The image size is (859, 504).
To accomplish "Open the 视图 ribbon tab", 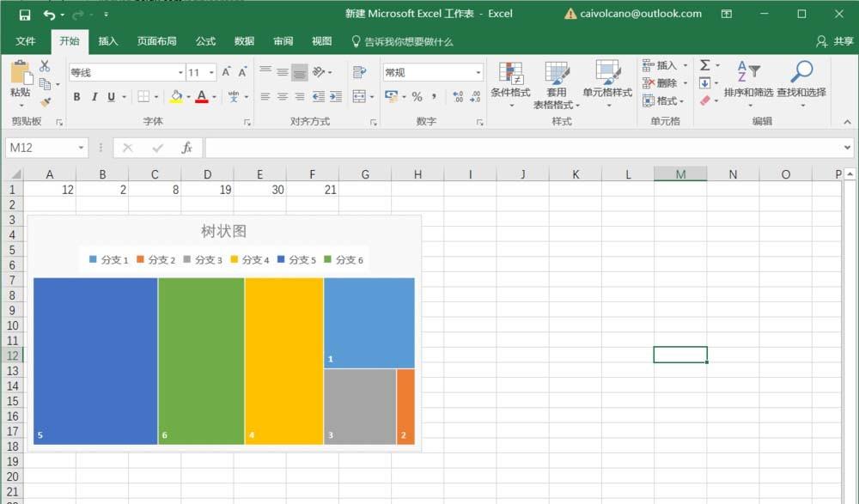I will tap(321, 40).
